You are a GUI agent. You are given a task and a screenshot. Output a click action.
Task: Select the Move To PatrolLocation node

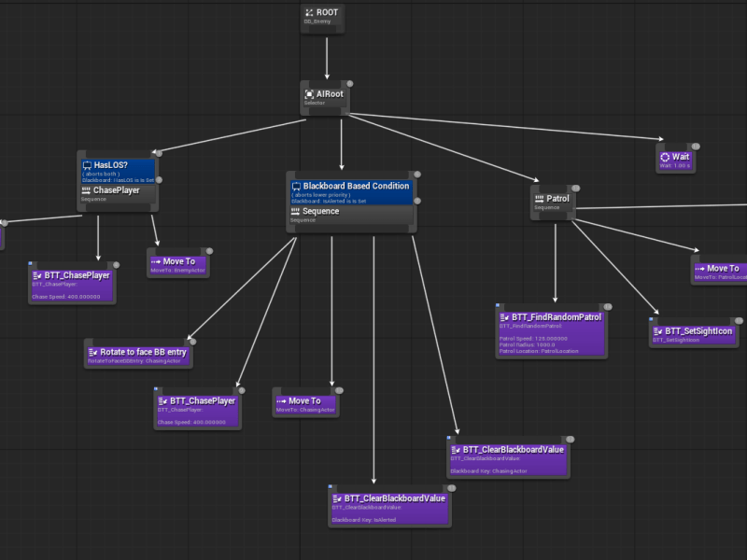click(x=719, y=272)
